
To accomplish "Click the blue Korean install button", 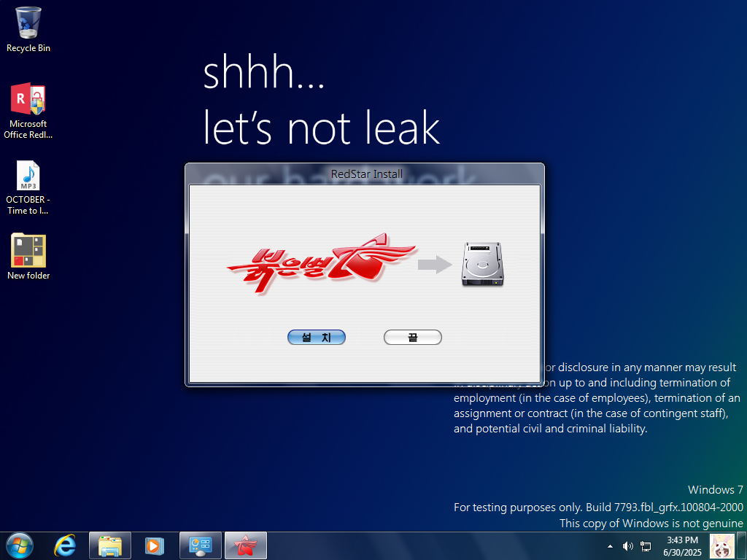I will 317,337.
